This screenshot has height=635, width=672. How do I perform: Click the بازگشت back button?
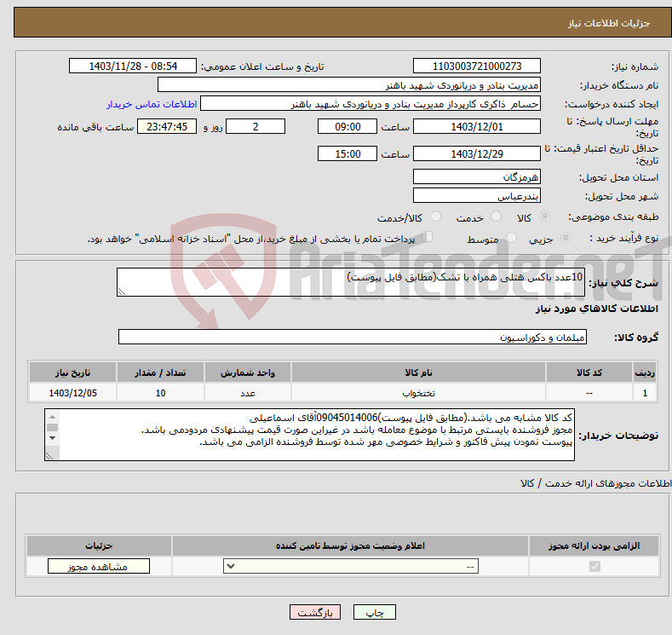pos(314,613)
